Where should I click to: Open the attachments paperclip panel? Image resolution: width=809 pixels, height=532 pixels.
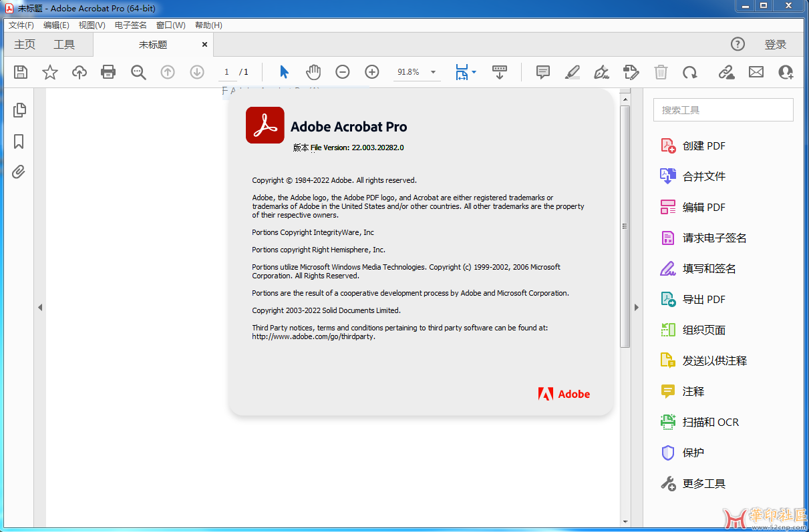click(19, 172)
